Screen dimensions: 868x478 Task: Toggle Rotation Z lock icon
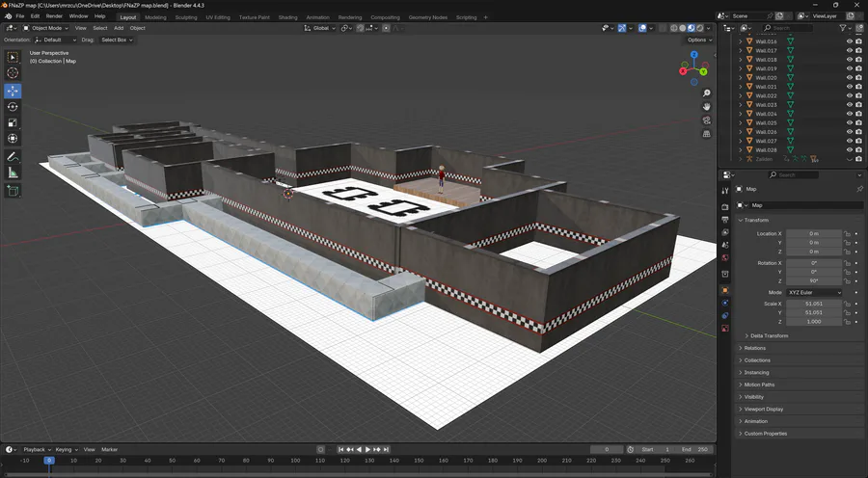(x=847, y=281)
